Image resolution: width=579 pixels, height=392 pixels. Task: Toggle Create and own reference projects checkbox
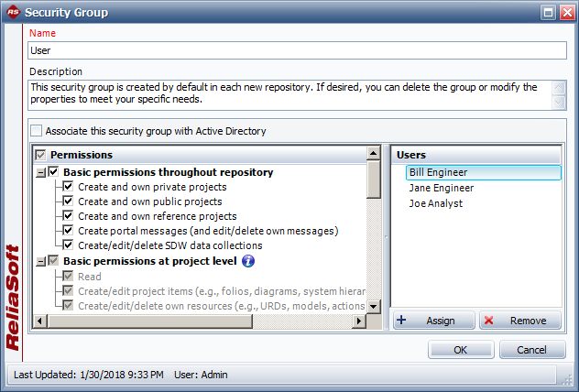[x=68, y=216]
